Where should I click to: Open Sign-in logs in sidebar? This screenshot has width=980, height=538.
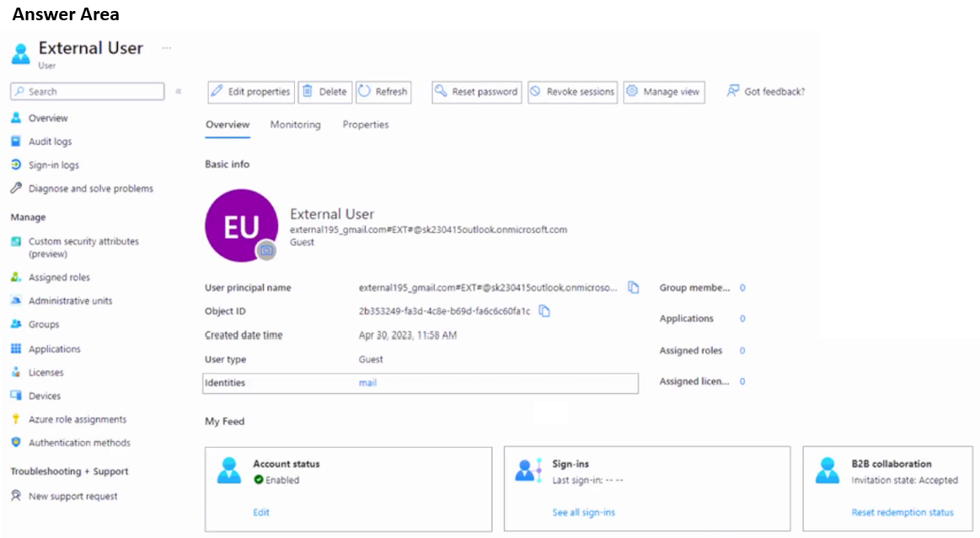coord(54,165)
